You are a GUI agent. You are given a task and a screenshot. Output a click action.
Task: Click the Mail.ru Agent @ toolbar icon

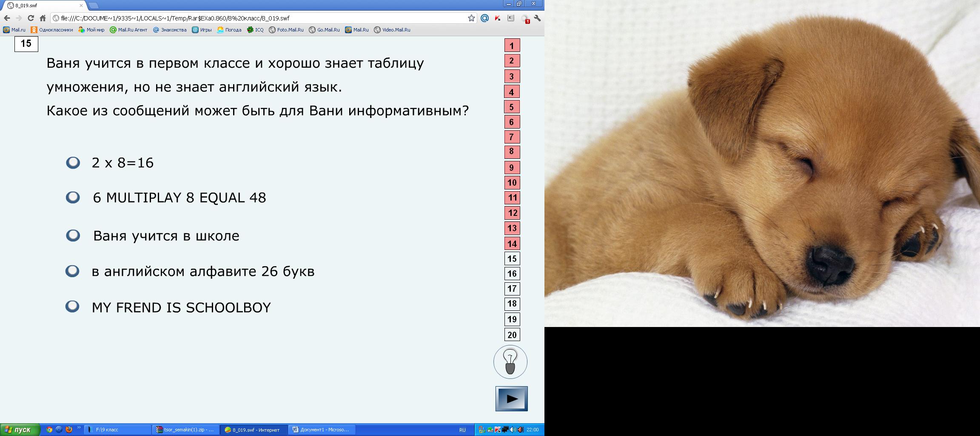click(x=484, y=18)
